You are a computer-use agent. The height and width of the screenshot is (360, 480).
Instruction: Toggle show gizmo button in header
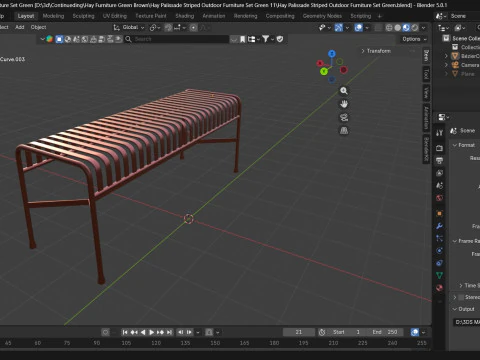coord(339,28)
